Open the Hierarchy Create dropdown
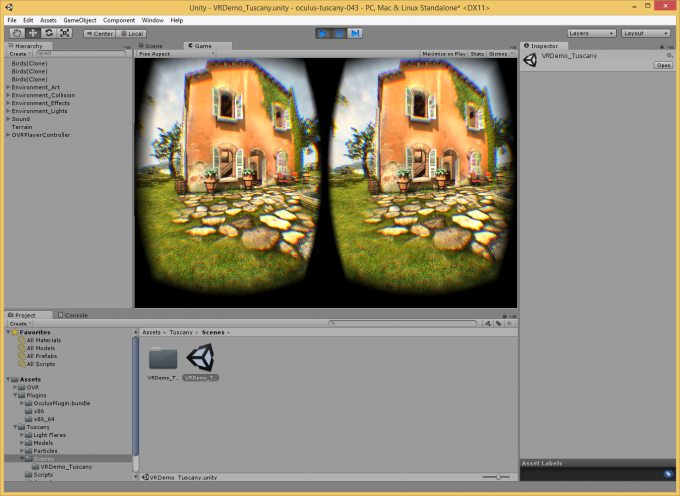Image resolution: width=680 pixels, height=496 pixels. coord(20,54)
